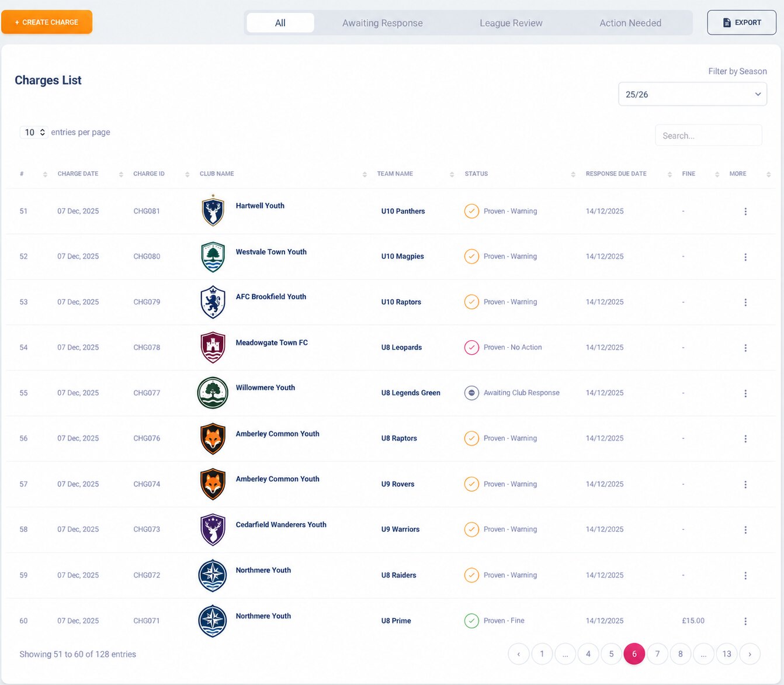Screen dimensions: 784x685
Task: Click in the Search field
Action: tap(708, 136)
